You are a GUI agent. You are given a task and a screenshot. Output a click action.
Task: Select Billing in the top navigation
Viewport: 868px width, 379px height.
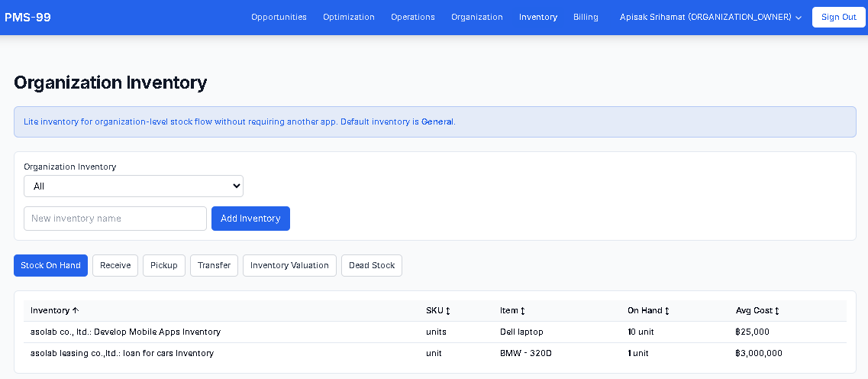tap(586, 17)
